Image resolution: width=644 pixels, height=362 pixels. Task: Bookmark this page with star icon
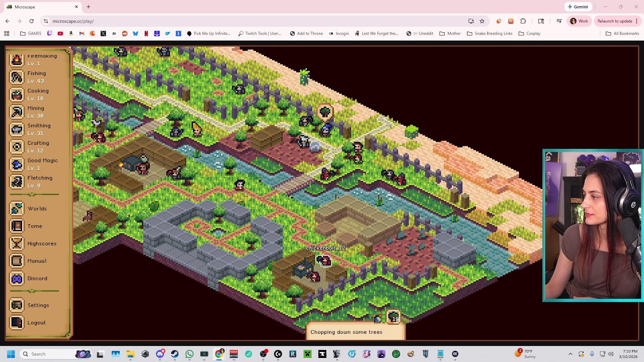[482, 21]
